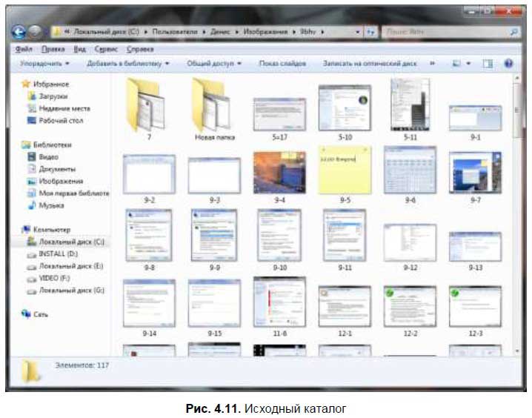Open the Сервис menu
Viewport: 532px width, 418px height.
point(106,49)
